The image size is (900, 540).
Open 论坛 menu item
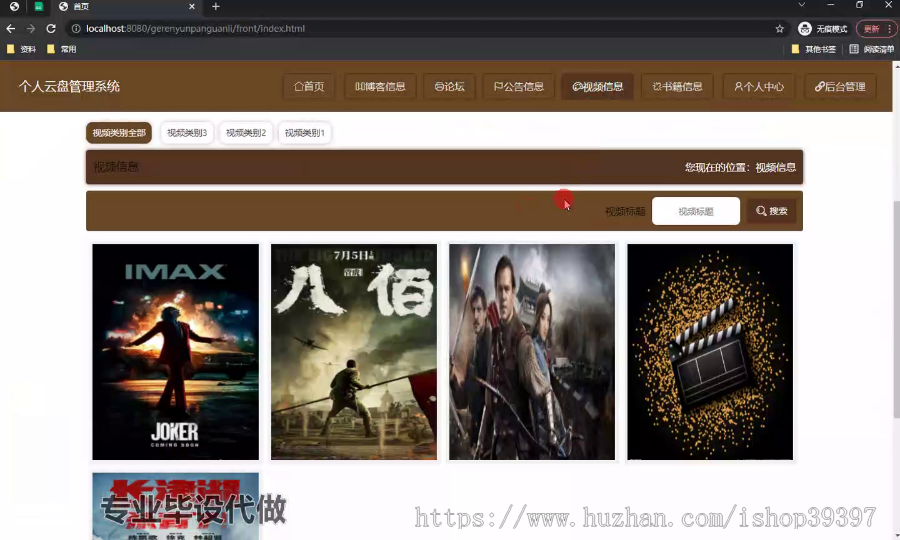pos(449,87)
